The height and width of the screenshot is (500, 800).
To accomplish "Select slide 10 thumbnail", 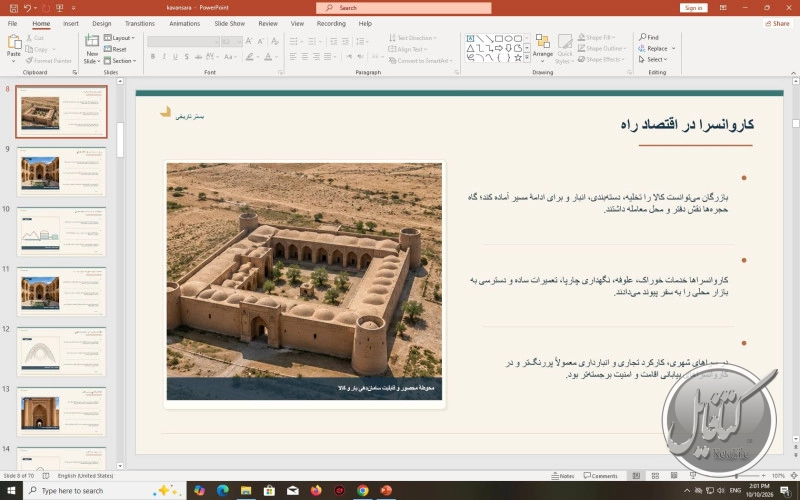I will point(61,231).
